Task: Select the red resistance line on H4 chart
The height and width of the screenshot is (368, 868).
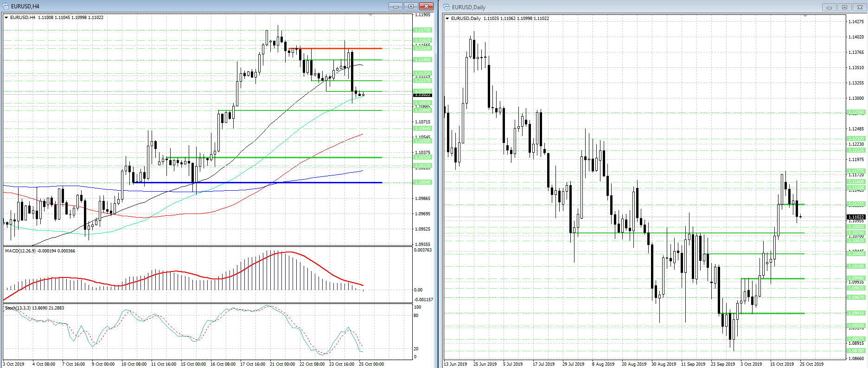Action: 335,48
